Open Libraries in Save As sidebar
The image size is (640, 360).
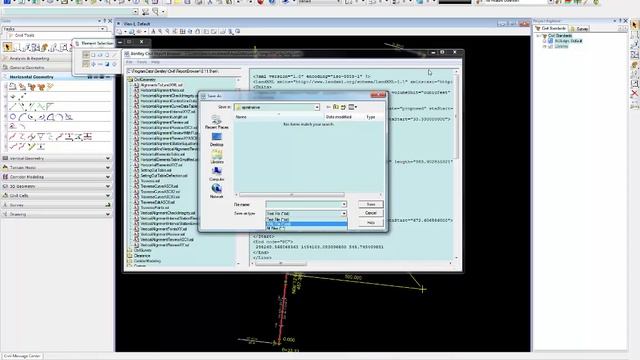[x=216, y=157]
